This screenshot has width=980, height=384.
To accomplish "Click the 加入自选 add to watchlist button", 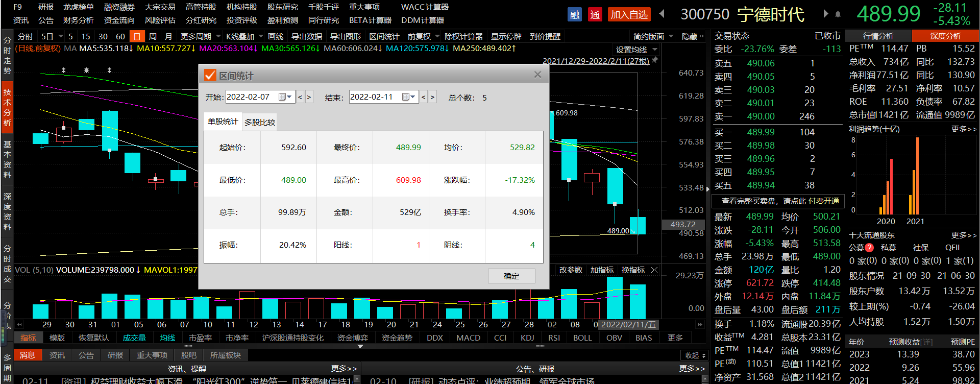I will (x=629, y=15).
